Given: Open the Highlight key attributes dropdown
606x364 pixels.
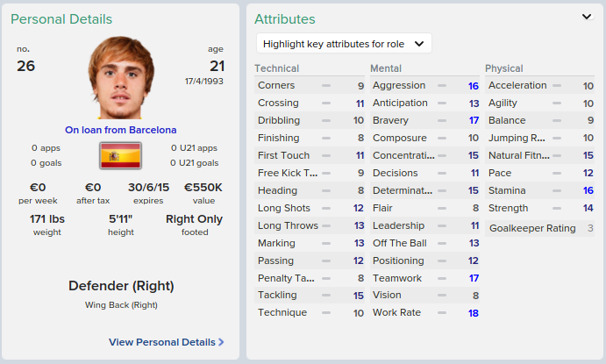Looking at the screenshot, I should 344,44.
